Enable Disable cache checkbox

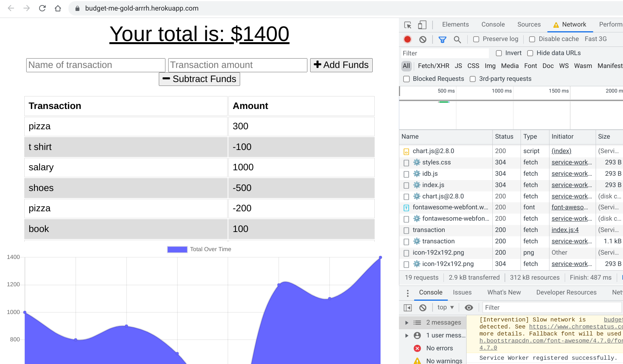(x=532, y=39)
